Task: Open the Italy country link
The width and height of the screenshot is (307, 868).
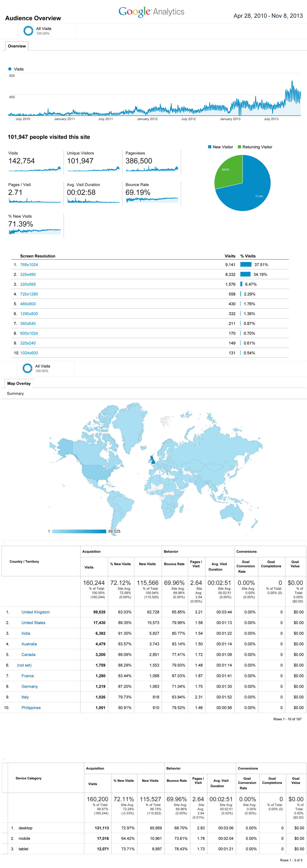Action: coord(25,697)
